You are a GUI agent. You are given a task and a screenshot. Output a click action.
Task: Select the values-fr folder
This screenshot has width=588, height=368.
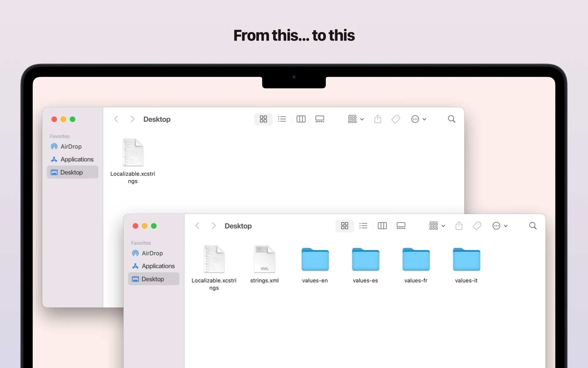(416, 265)
